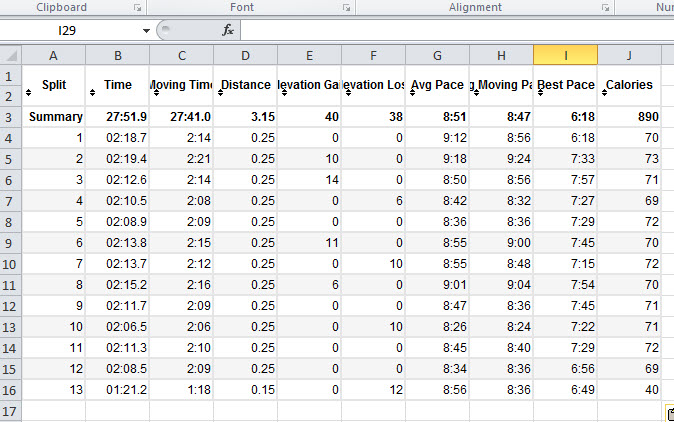The height and width of the screenshot is (422, 674).
Task: Select column A header
Action: point(53,55)
